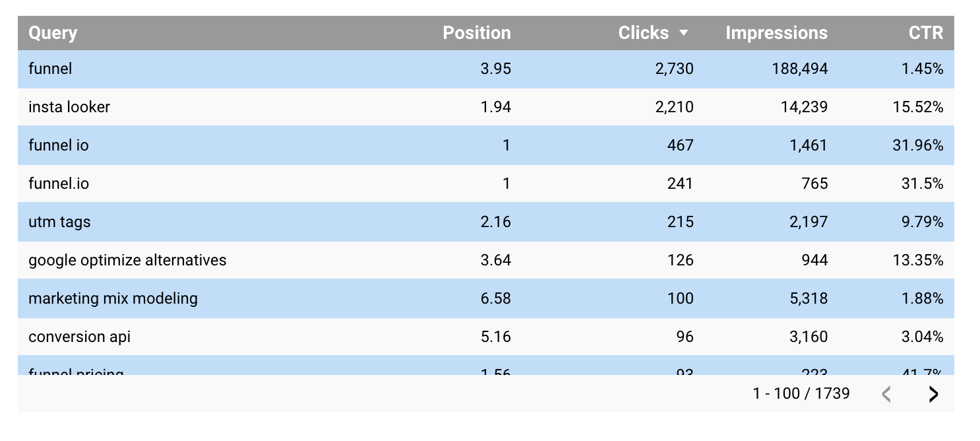
Task: Select the query row labeled funnel
Action: 48,69
